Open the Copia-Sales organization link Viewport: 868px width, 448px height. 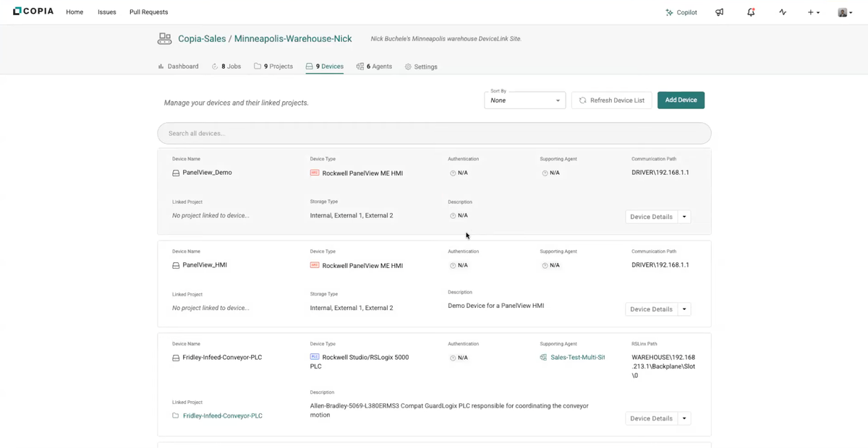click(202, 39)
